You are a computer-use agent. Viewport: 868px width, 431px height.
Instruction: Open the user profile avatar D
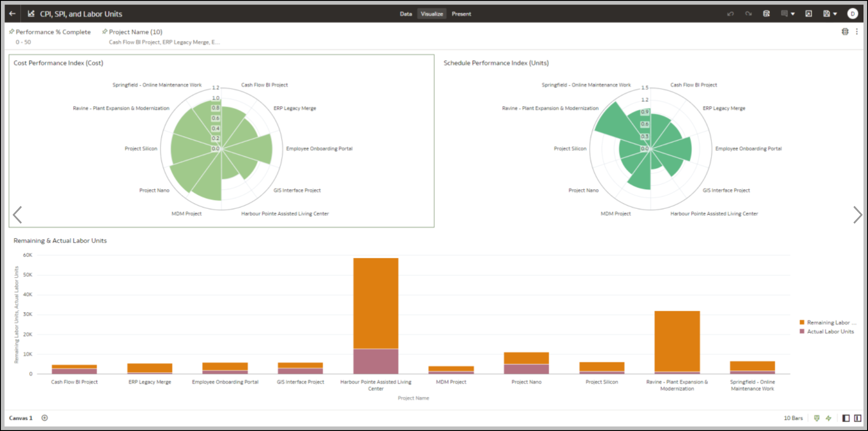(853, 14)
